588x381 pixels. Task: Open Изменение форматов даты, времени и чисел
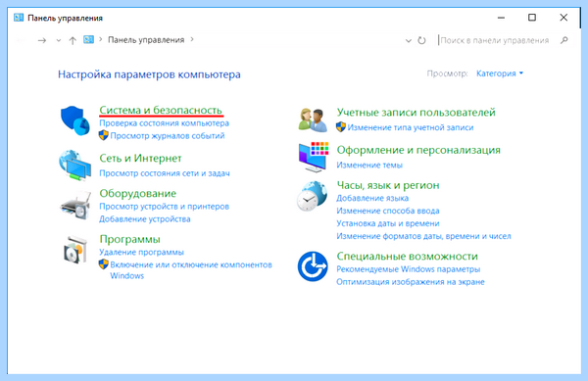[423, 236]
